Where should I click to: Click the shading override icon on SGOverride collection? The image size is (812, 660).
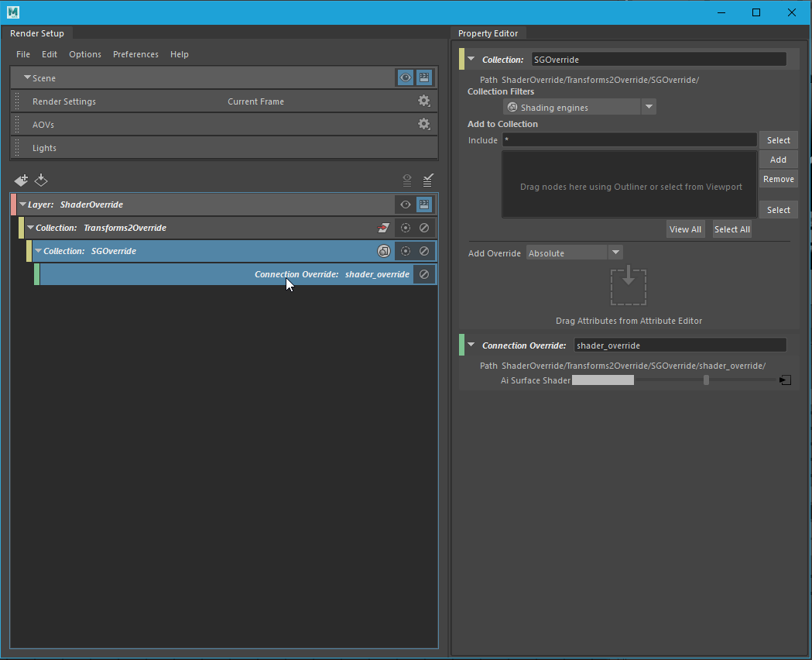383,250
